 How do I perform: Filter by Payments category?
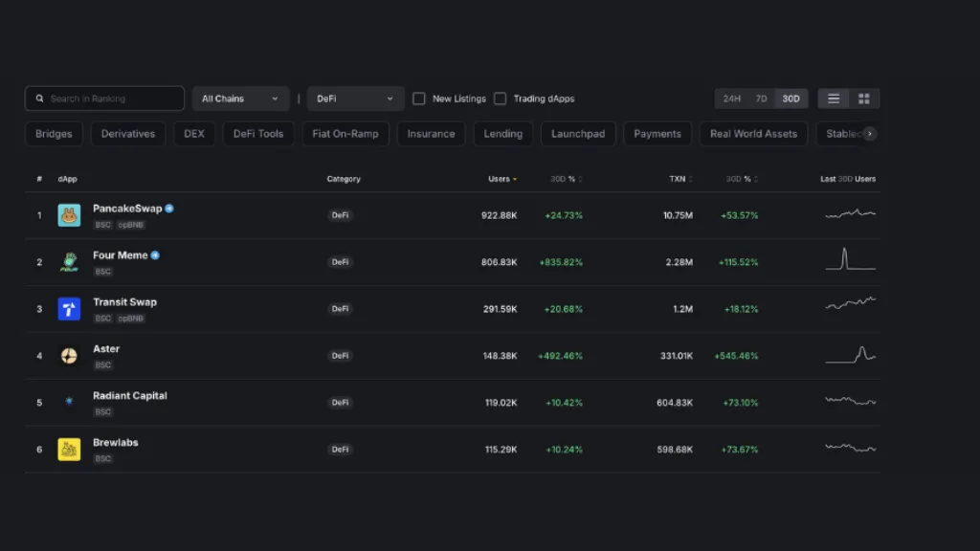[x=657, y=134]
